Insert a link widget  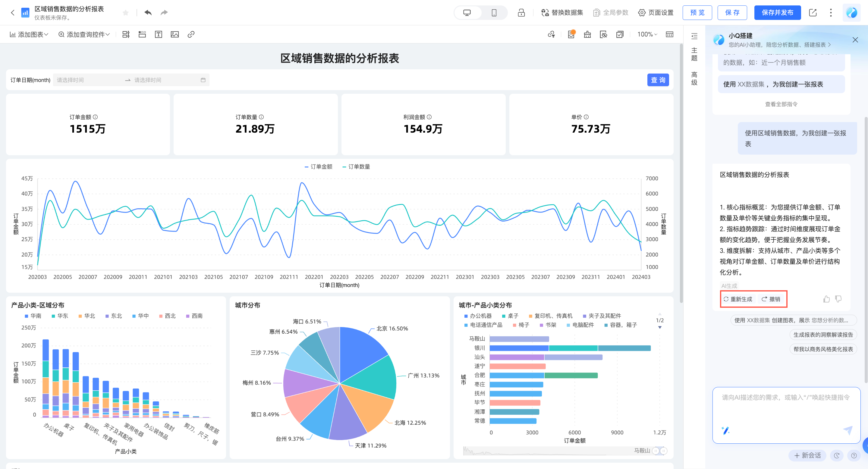(x=191, y=34)
